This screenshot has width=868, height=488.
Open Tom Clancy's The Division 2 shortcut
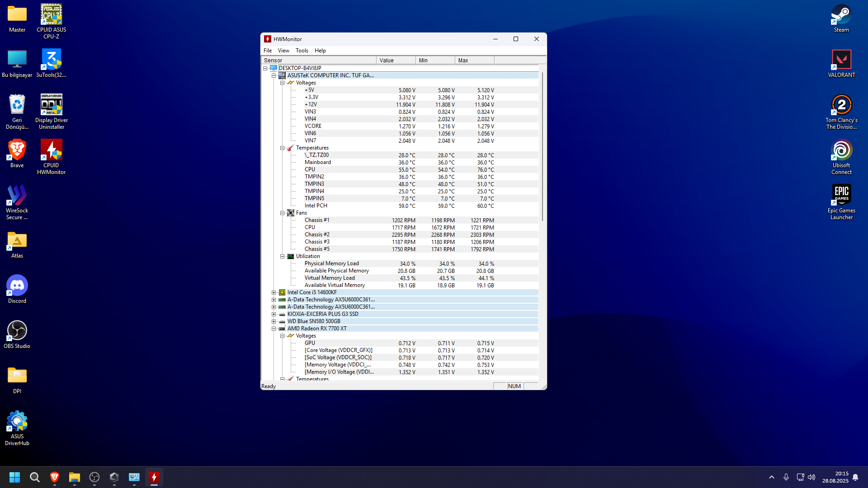point(841,112)
